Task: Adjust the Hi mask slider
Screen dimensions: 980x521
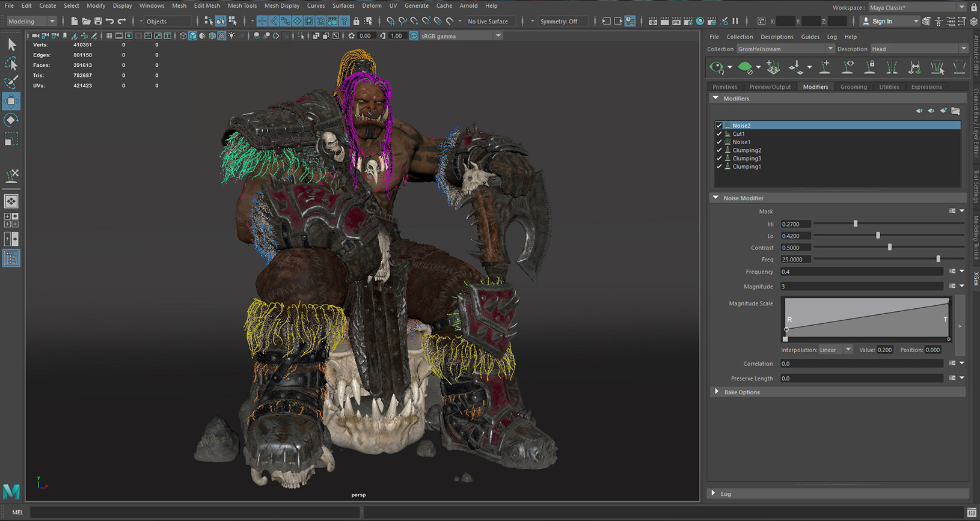Action: pyautogui.click(x=856, y=224)
